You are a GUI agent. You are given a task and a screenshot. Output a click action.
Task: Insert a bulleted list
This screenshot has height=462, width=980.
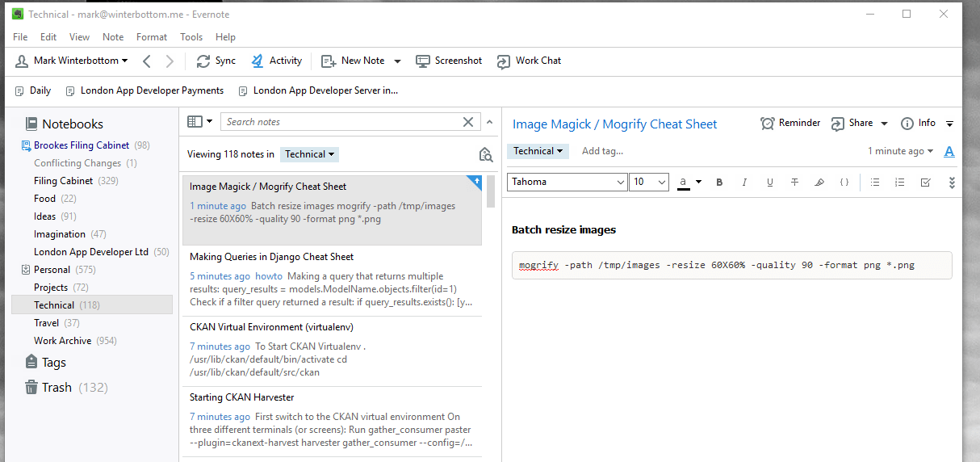[875, 183]
